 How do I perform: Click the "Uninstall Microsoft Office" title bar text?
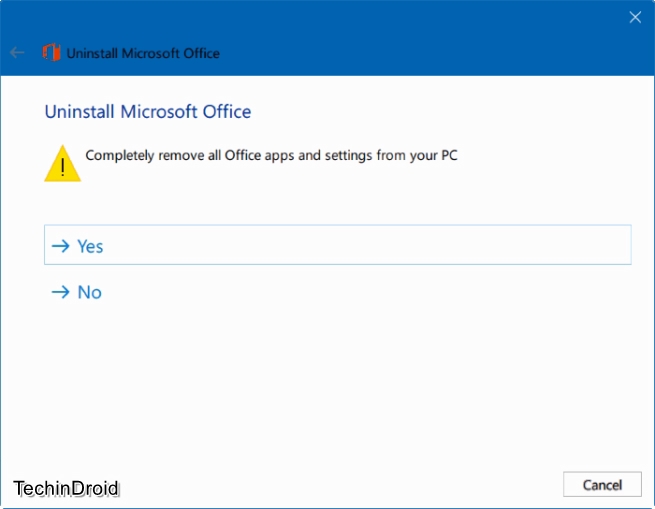pos(144,53)
